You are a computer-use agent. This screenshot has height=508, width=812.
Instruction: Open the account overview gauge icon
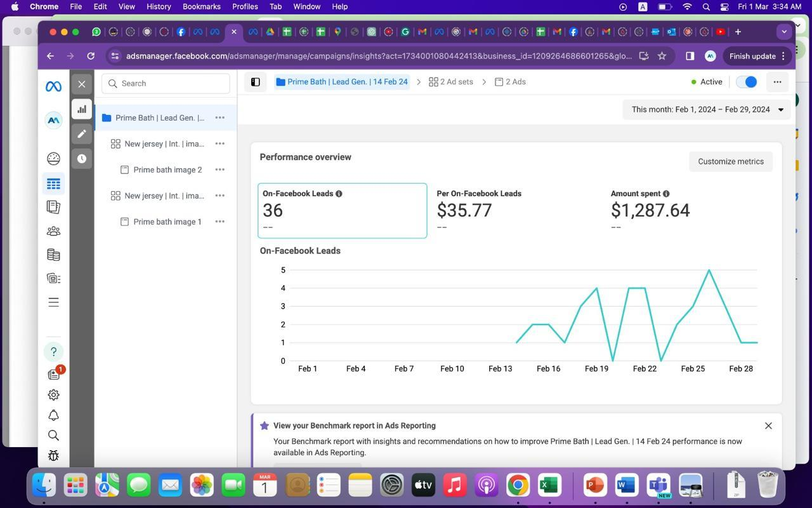click(53, 159)
